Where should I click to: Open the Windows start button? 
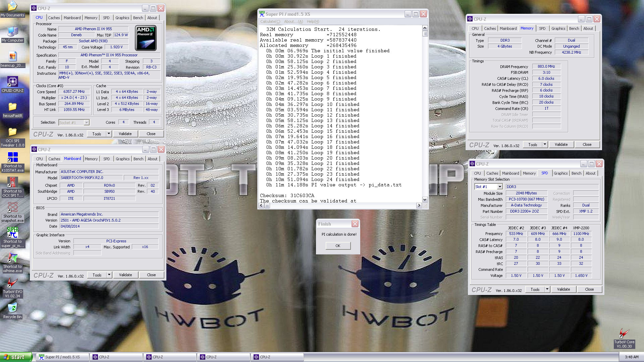point(16,357)
